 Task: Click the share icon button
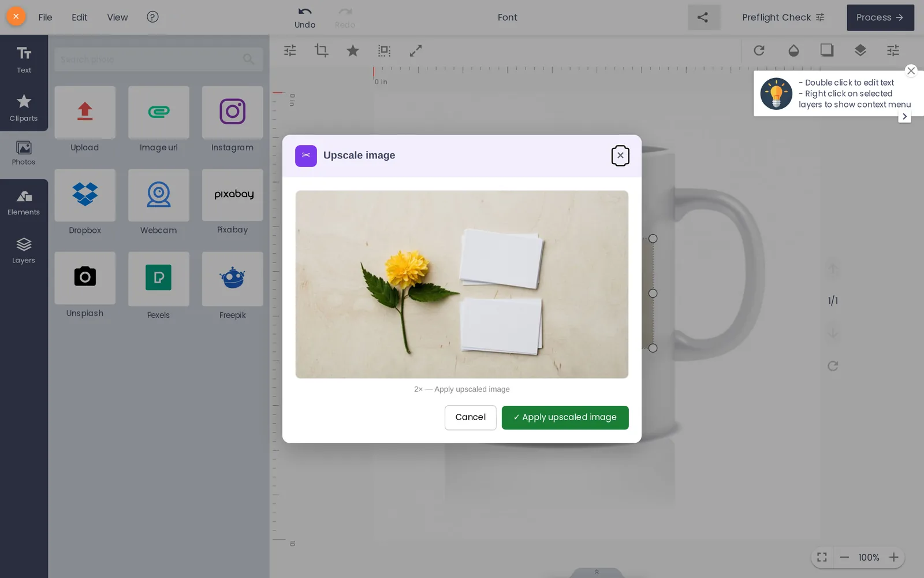tap(703, 17)
